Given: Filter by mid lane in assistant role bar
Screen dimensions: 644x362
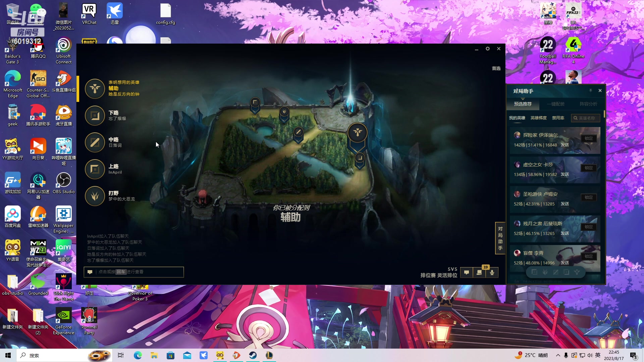Looking at the screenshot, I should (x=556, y=272).
